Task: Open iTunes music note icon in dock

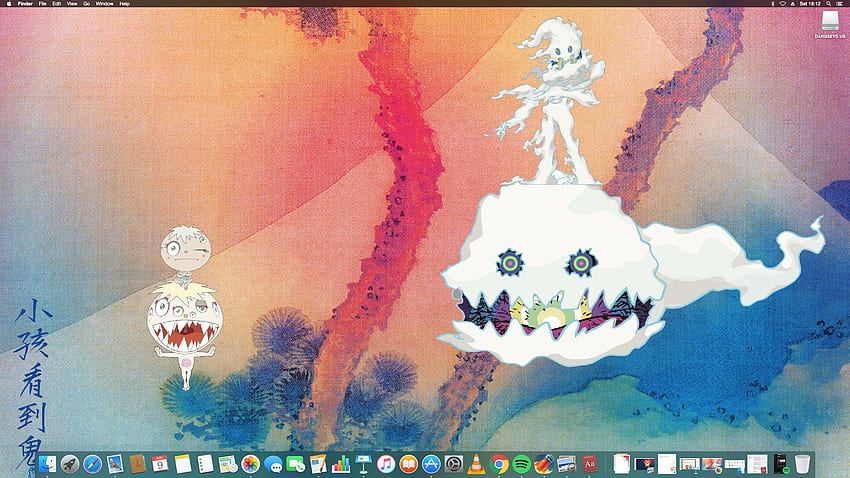Action: point(386,464)
